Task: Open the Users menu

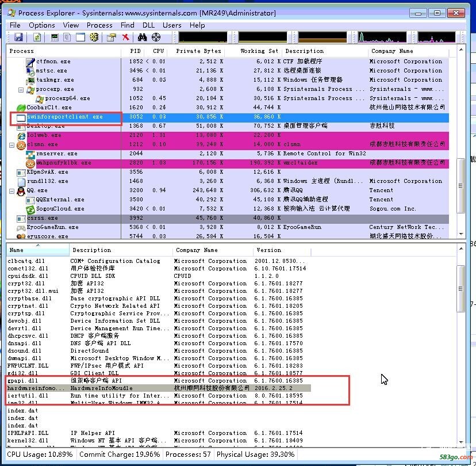Action: 172,25
